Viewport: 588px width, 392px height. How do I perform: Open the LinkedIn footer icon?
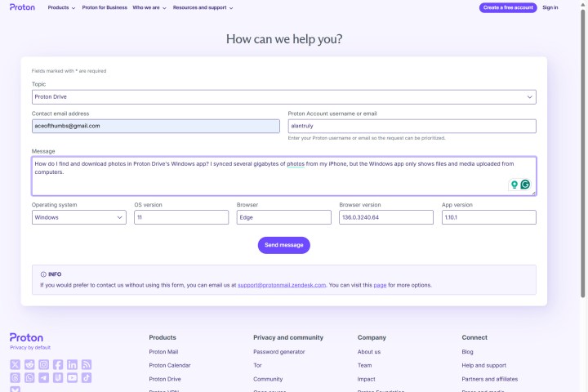coord(72,364)
